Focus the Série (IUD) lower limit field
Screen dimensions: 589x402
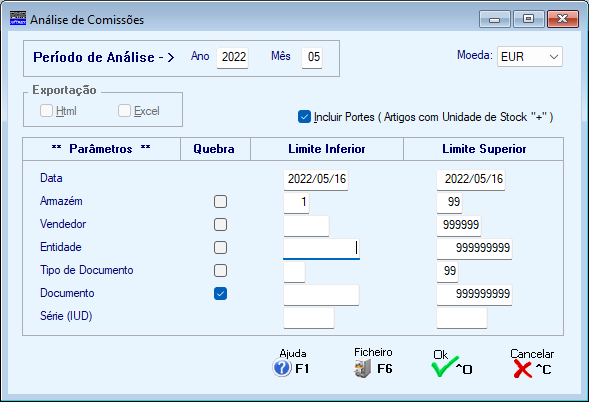pos(309,317)
